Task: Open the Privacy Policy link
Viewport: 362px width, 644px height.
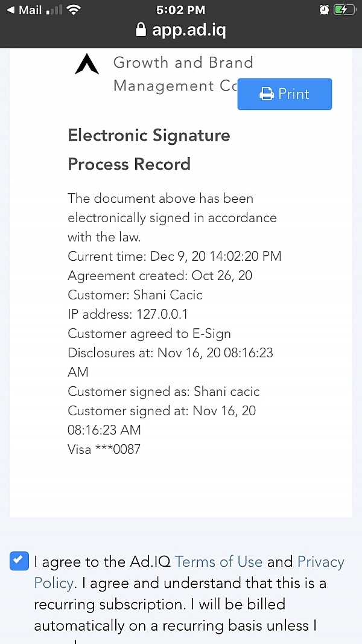Action: (320, 562)
